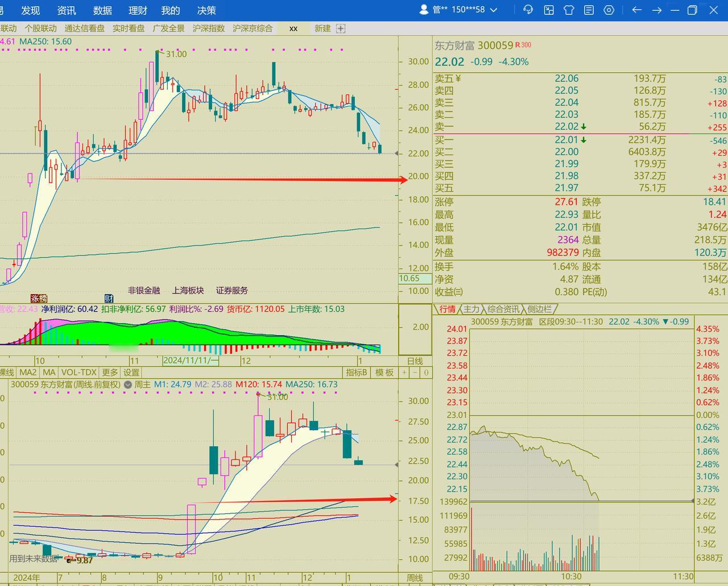The height and width of the screenshot is (586, 728).
Task: Select the MA indicator tab
Action: [49, 373]
